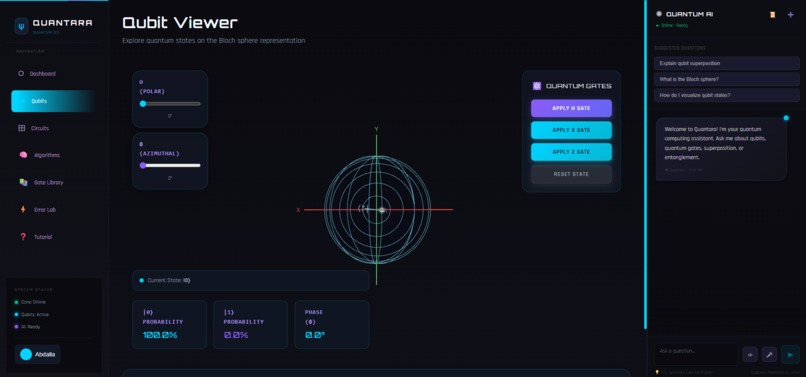The image size is (806, 377).
Task: Click the purple plus icon for new chat
Action: tap(791, 14)
